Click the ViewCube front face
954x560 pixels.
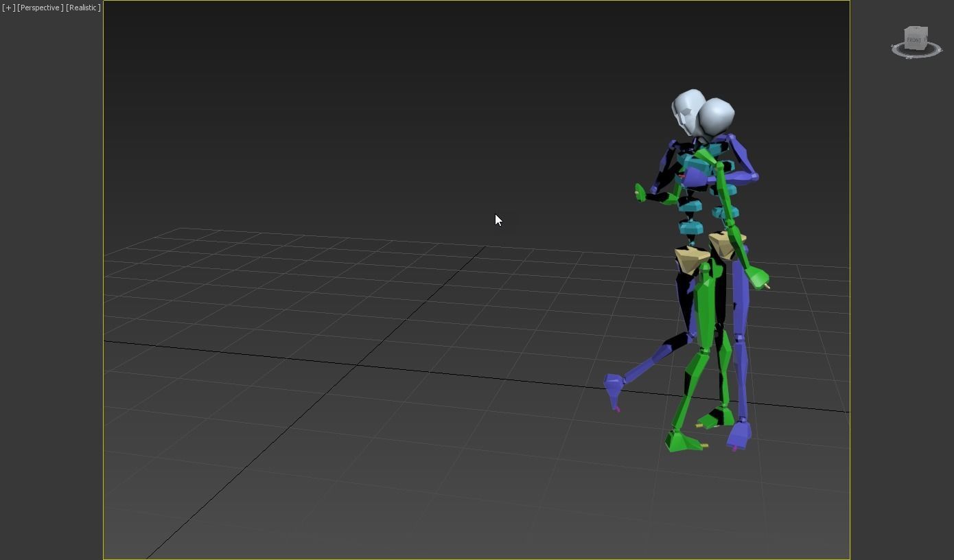[915, 40]
